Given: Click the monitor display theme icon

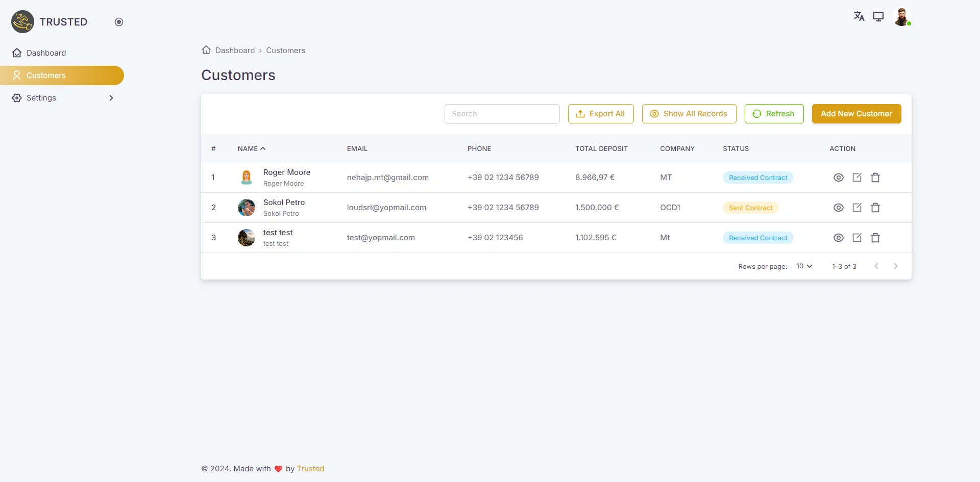Looking at the screenshot, I should [878, 16].
